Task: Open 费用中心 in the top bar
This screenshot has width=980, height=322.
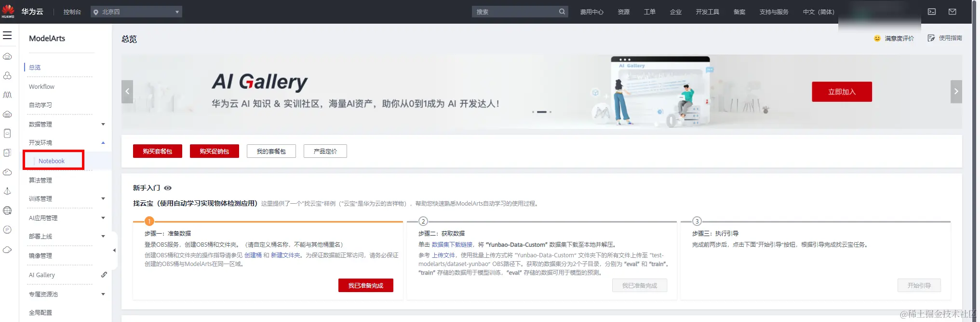Action: point(591,12)
